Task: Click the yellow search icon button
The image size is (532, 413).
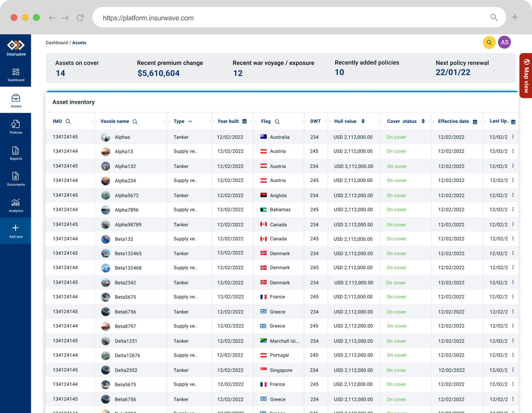Action: (489, 43)
